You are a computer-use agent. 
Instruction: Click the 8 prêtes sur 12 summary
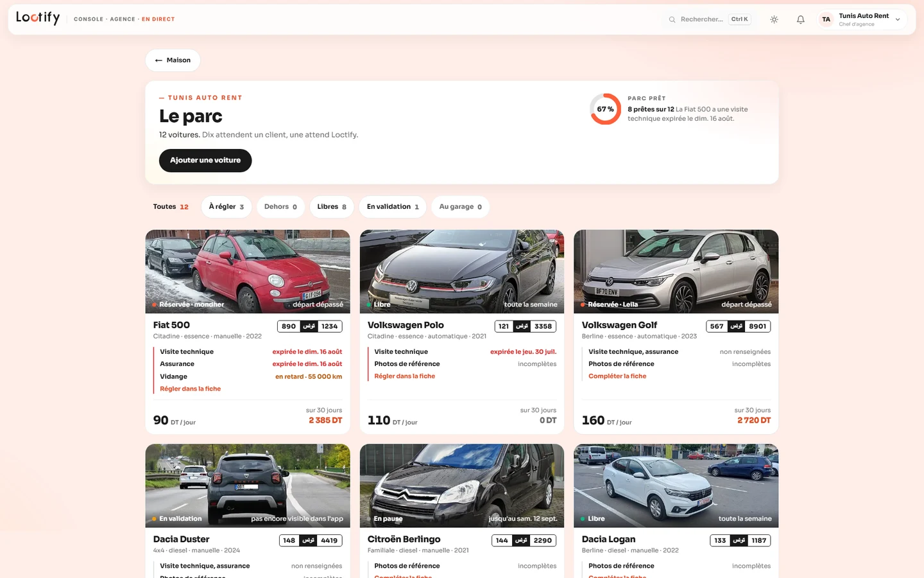coord(651,109)
